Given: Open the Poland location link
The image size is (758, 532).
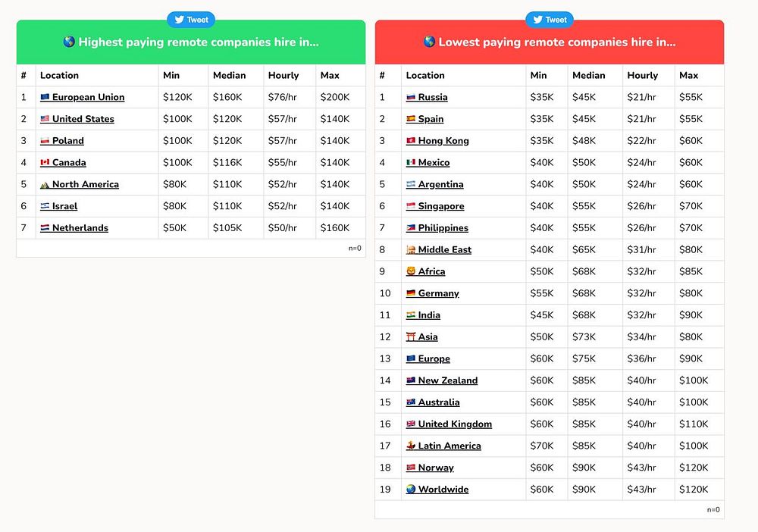Looking at the screenshot, I should click(68, 141).
